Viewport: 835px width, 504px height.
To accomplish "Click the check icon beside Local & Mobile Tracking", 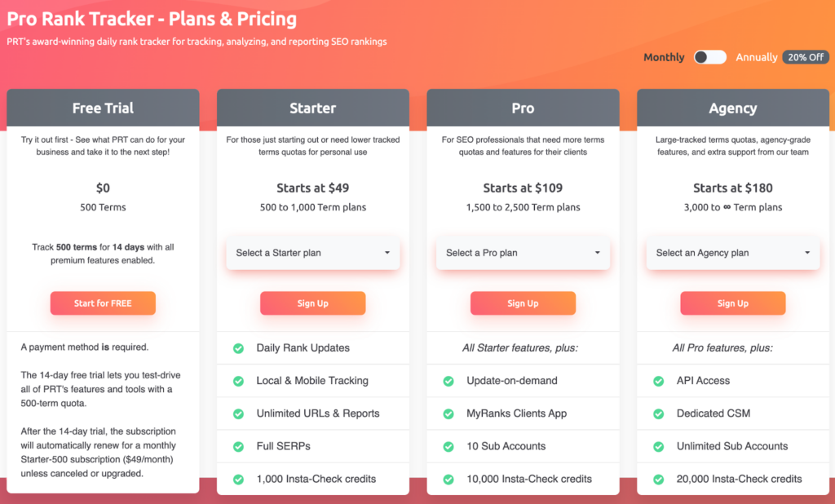I will click(239, 381).
